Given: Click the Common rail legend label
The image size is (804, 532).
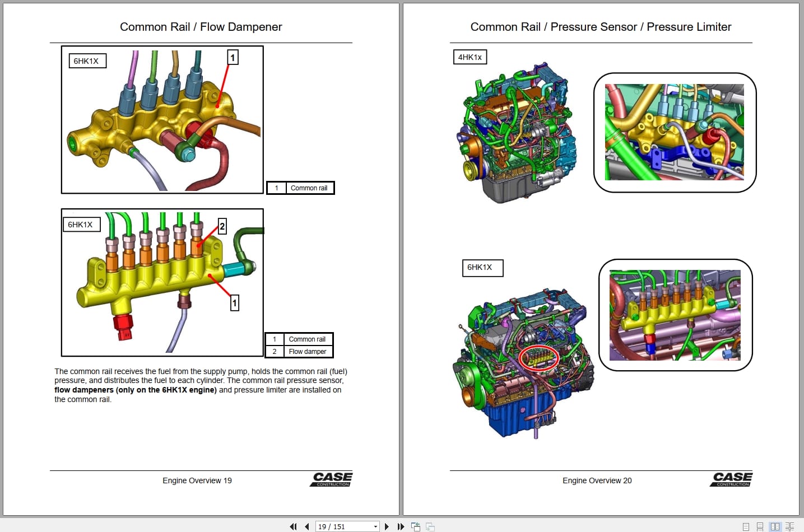Looking at the screenshot, I should 308,188.
